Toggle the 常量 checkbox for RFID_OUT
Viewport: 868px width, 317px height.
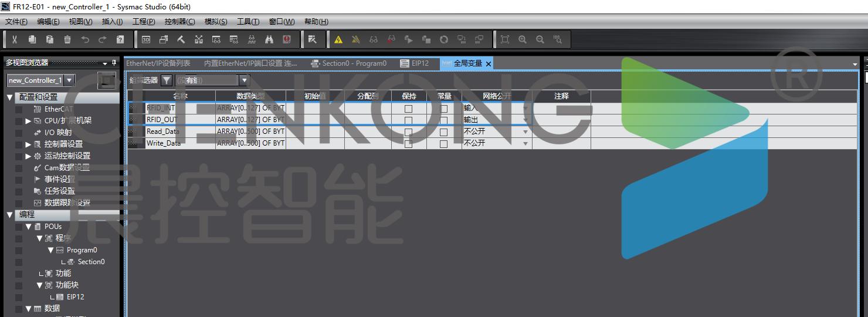point(444,120)
